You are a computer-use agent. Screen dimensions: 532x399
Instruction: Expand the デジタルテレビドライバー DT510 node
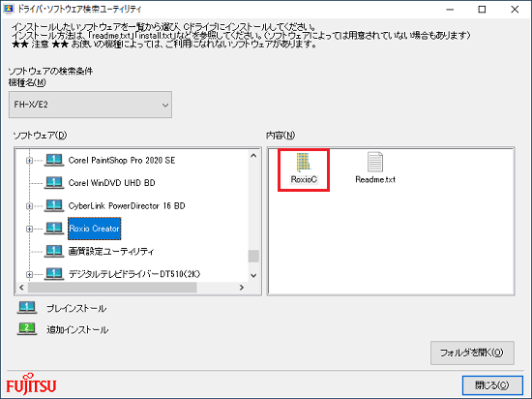tap(30, 274)
